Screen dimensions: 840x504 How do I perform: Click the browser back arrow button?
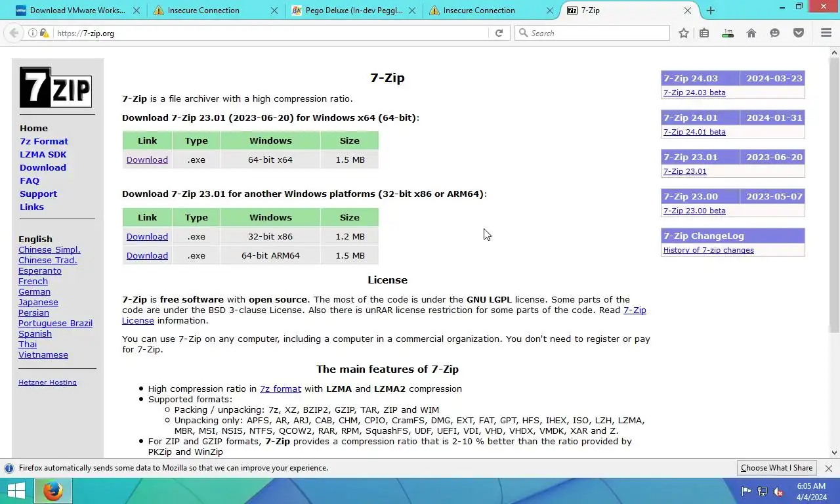(14, 33)
